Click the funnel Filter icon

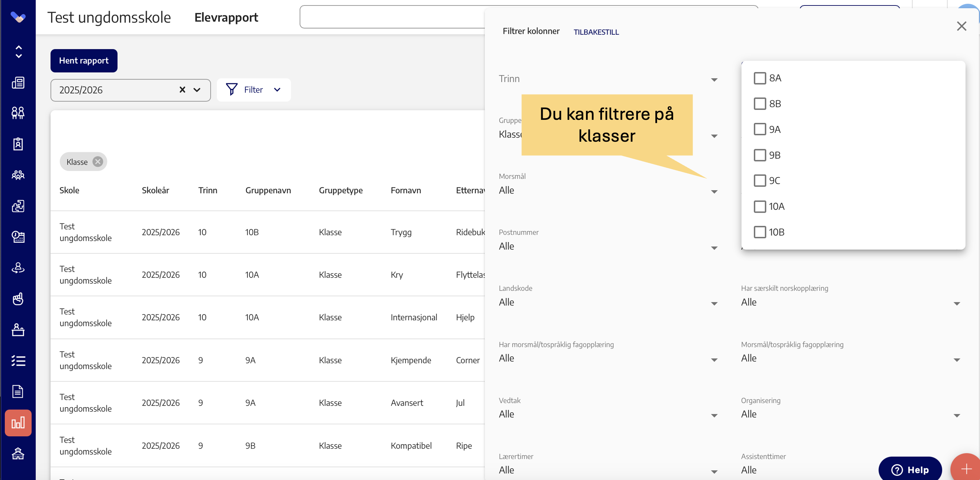click(x=232, y=90)
